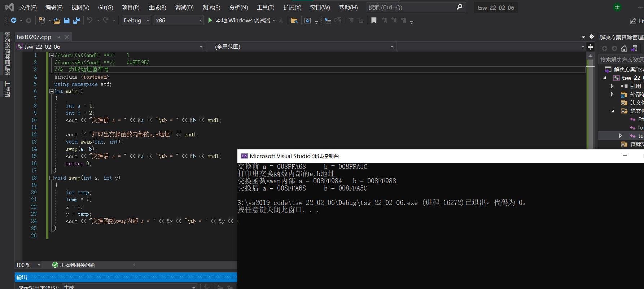Open the 编辑(E) Edit menu
This screenshot has height=289, width=644.
(54, 7)
